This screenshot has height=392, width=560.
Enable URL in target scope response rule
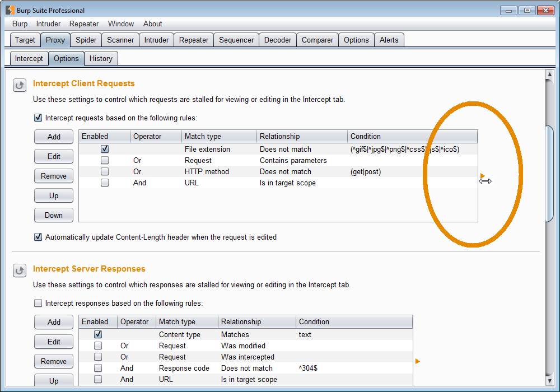(x=98, y=379)
